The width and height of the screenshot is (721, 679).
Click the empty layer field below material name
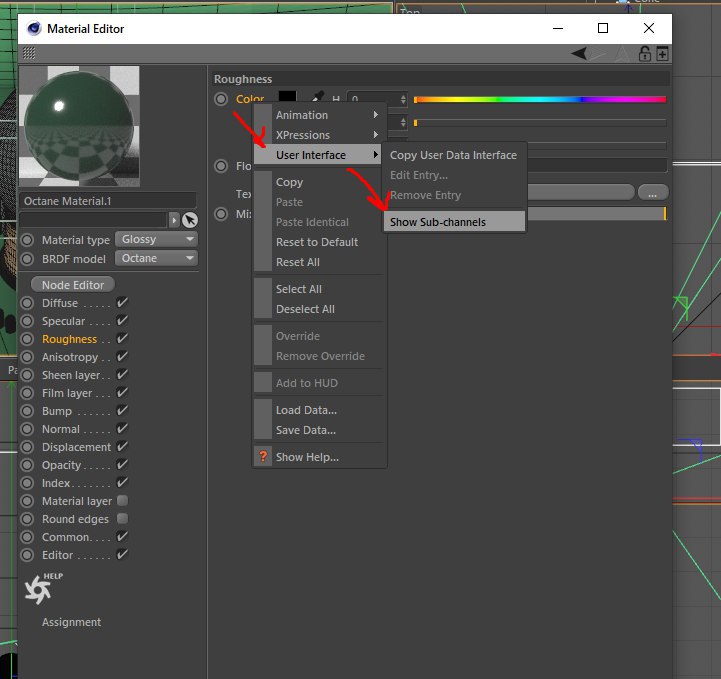(93, 220)
